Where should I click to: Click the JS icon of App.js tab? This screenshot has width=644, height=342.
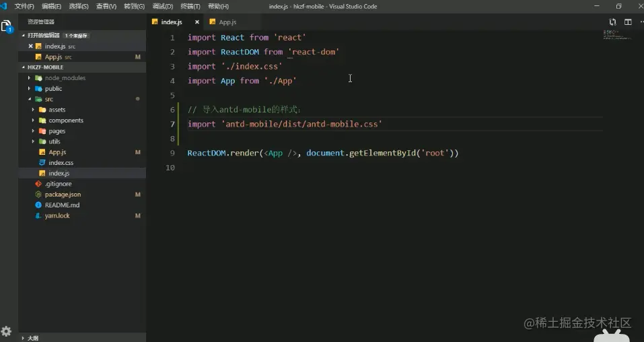[213, 22]
